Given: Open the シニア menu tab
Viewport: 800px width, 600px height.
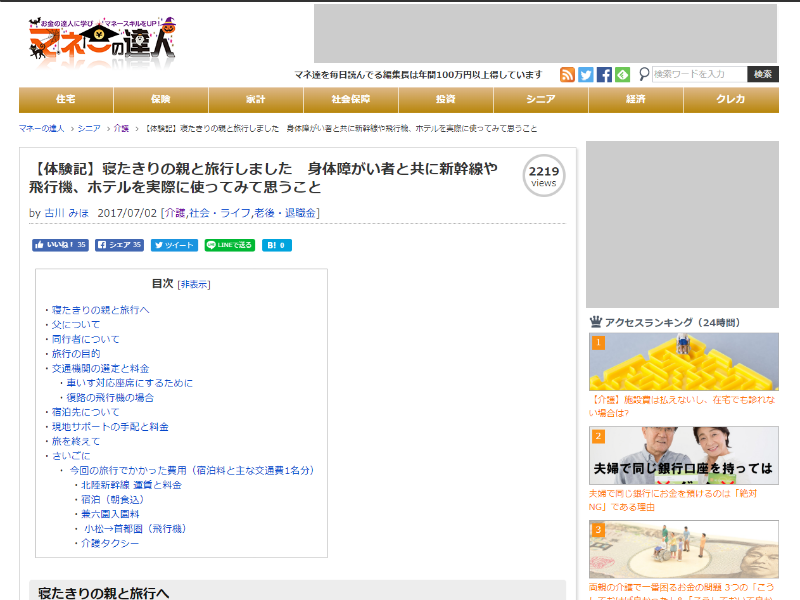Looking at the screenshot, I should pyautogui.click(x=541, y=99).
